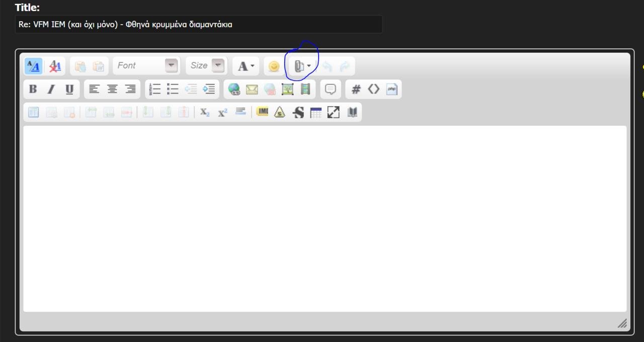Click the Insert Video filmstrip icon
Image resolution: width=644 pixels, height=342 pixels.
tap(305, 89)
